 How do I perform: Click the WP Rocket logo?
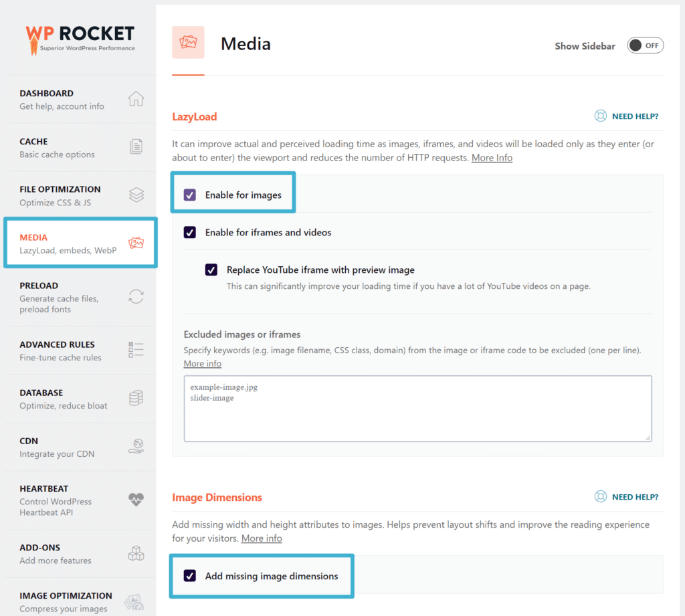pyautogui.click(x=80, y=39)
